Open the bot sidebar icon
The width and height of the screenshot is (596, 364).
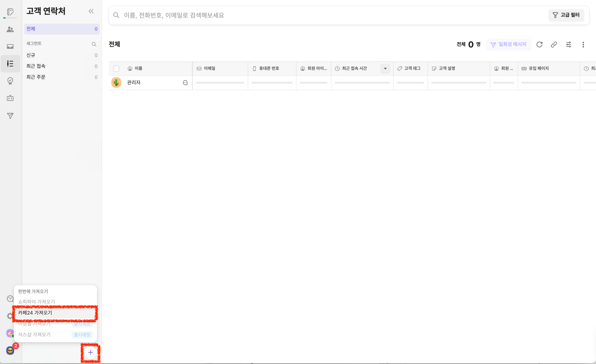click(10, 98)
